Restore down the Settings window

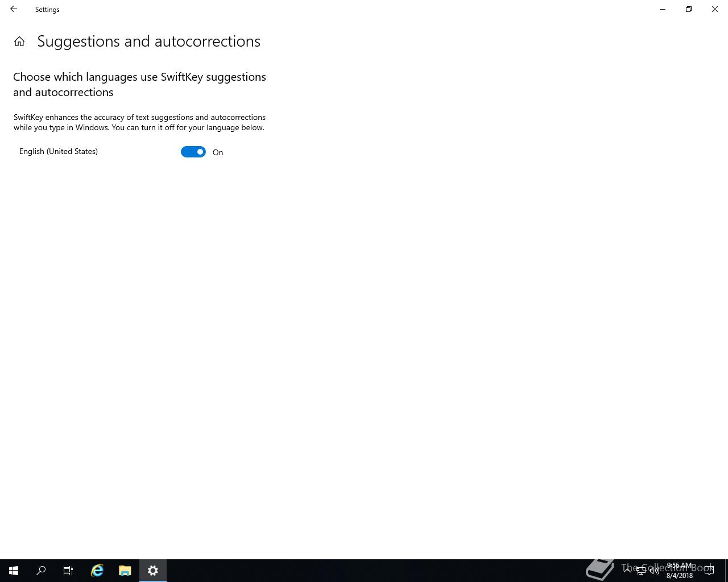[x=689, y=9]
